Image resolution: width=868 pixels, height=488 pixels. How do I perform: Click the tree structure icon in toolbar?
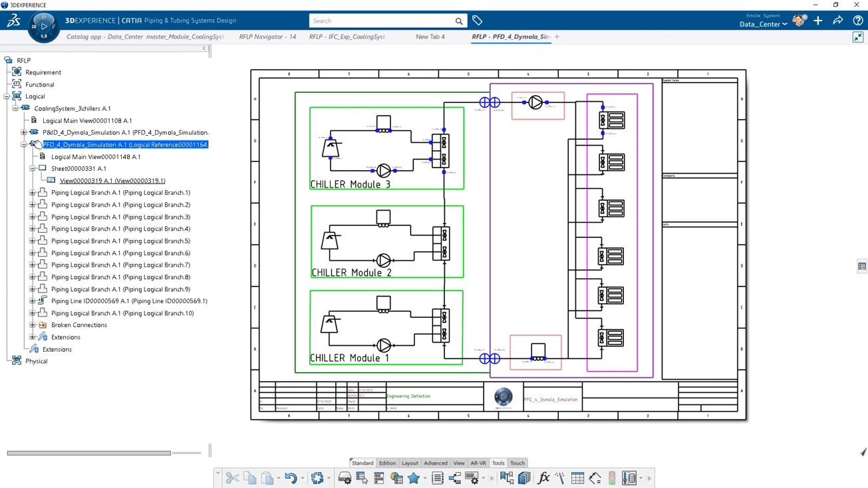tap(455, 478)
